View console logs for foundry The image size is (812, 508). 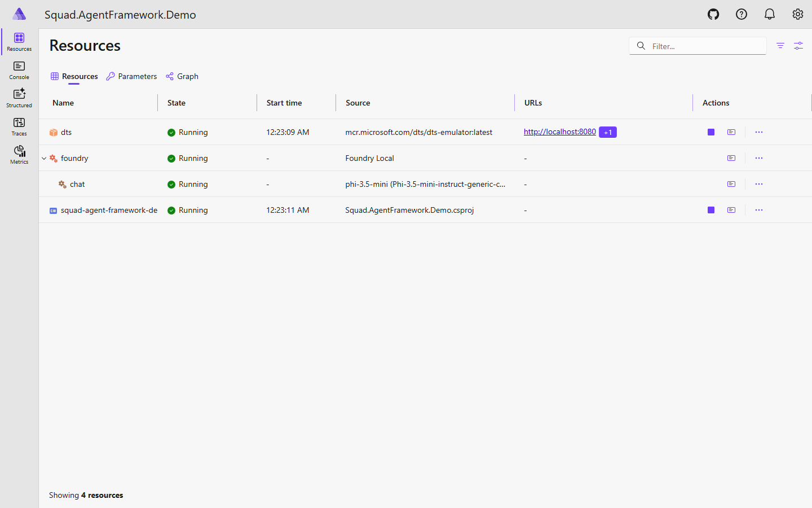pyautogui.click(x=731, y=158)
